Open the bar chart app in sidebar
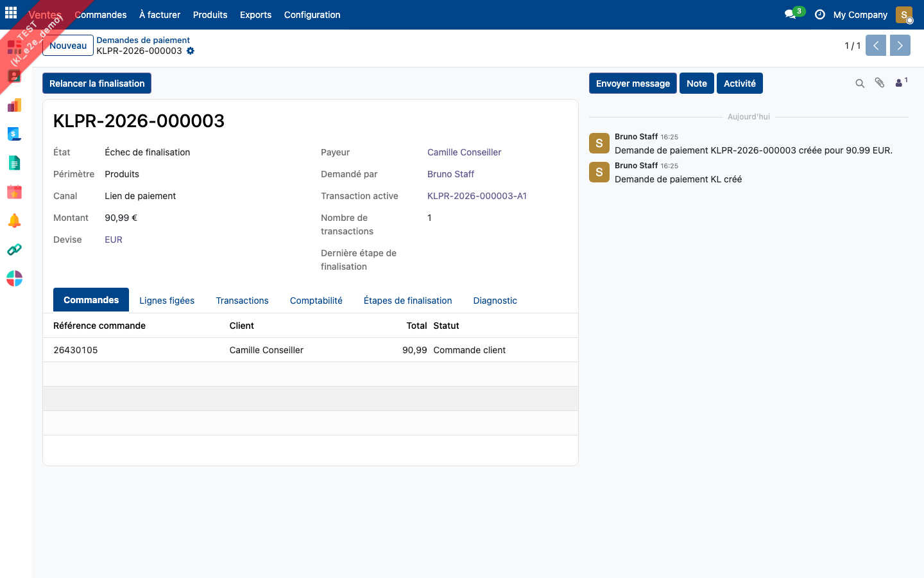Image resolution: width=924 pixels, height=578 pixels. point(14,105)
